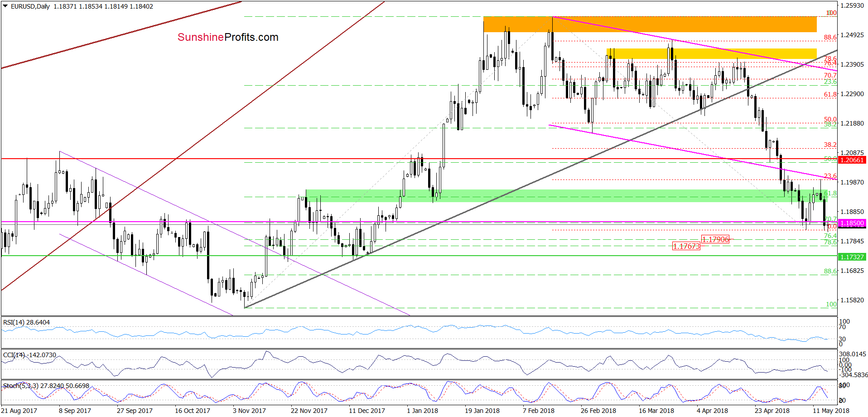Viewport: 868px width, 417px height.
Task: Click the 1 Jan 2018 date label
Action: pyautogui.click(x=422, y=411)
